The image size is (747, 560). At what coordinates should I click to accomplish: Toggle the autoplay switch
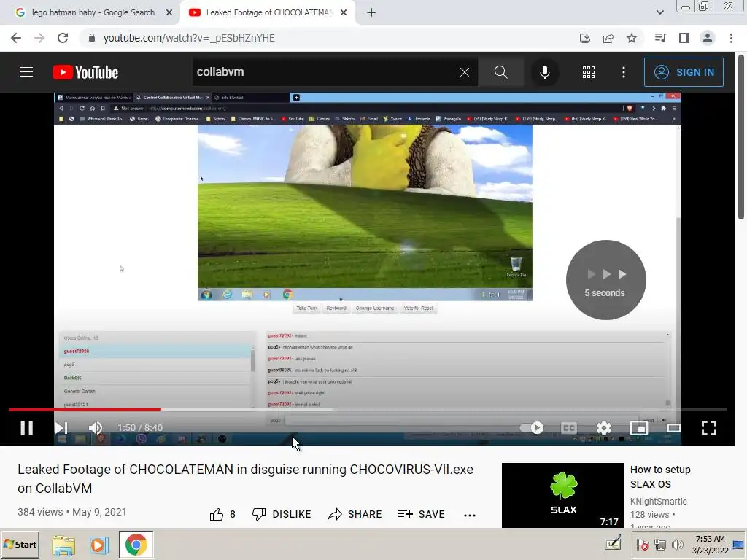coord(532,427)
